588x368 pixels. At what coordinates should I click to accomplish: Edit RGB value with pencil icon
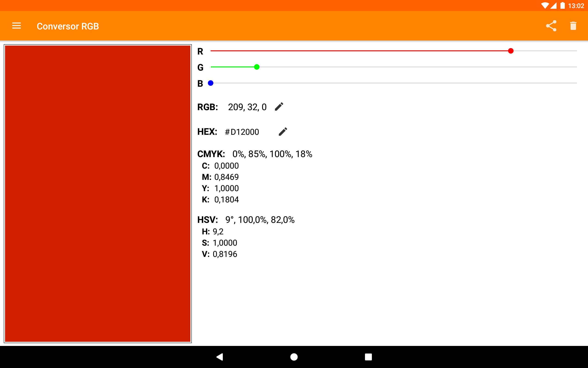coord(279,106)
